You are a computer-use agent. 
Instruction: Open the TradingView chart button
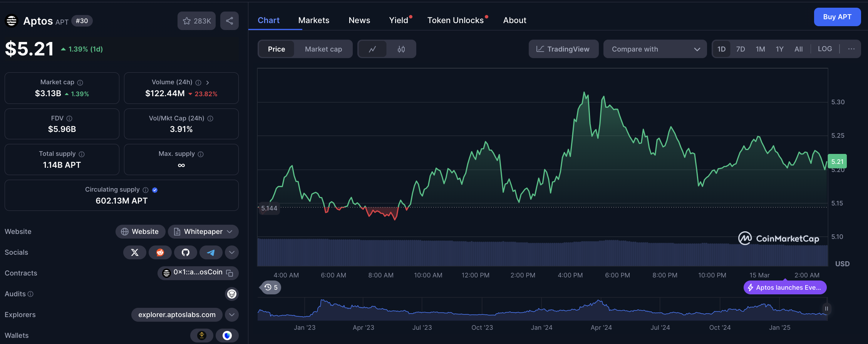pyautogui.click(x=563, y=49)
